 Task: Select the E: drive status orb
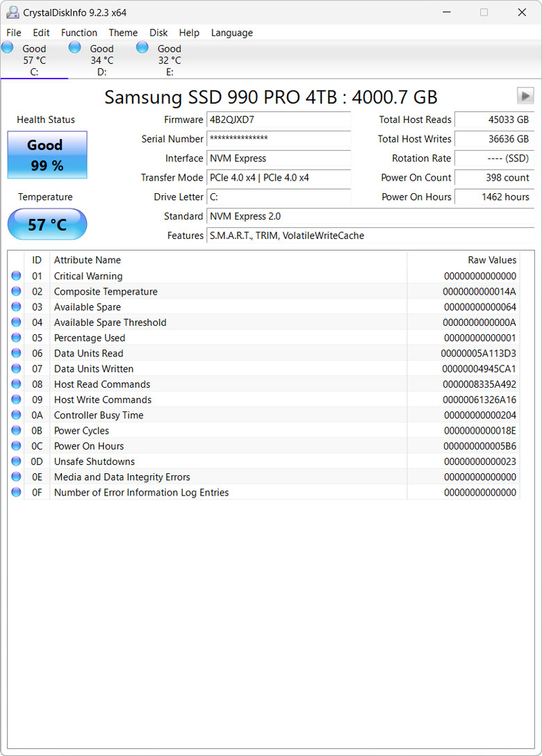[x=142, y=47]
